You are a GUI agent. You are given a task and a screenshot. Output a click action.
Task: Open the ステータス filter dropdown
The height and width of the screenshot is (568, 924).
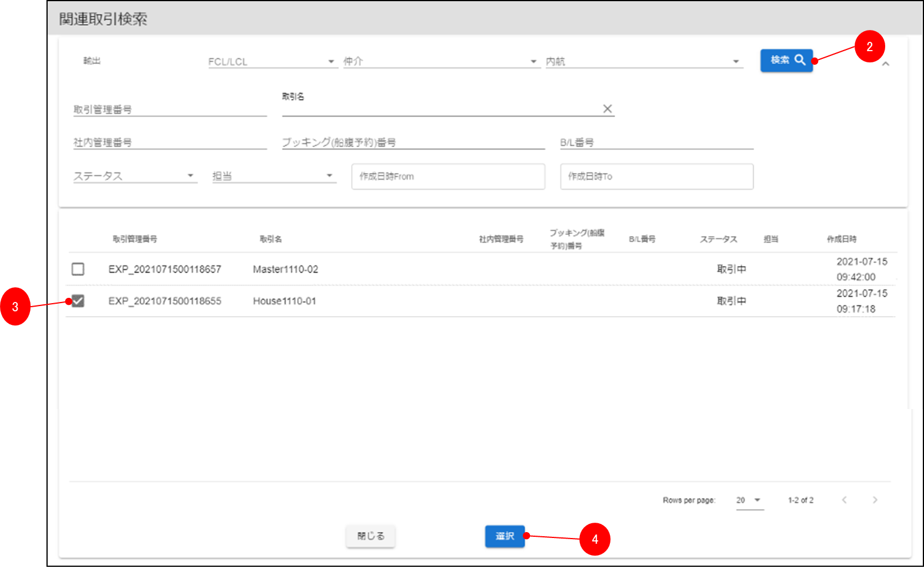(134, 176)
